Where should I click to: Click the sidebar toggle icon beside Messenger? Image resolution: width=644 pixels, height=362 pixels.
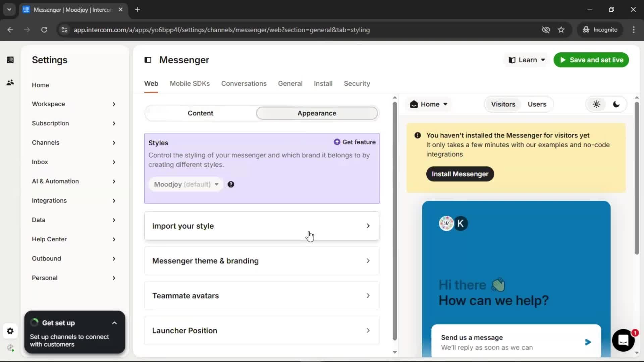coord(148,60)
